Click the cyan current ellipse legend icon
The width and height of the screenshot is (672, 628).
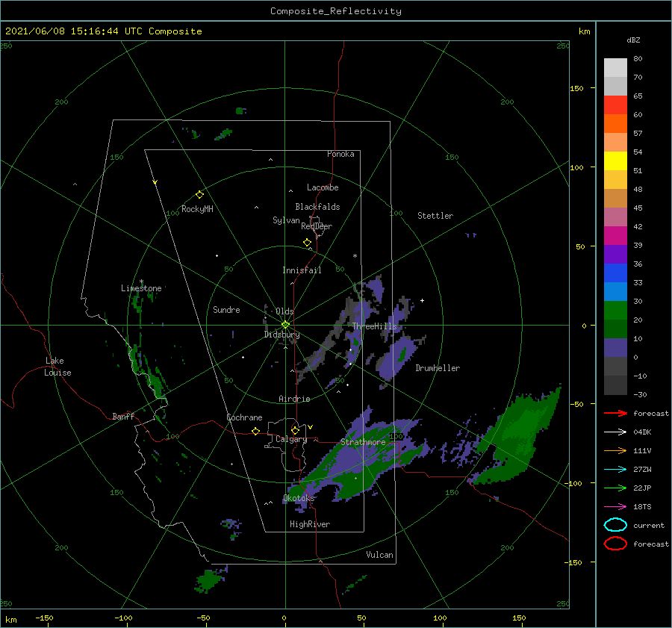(615, 525)
